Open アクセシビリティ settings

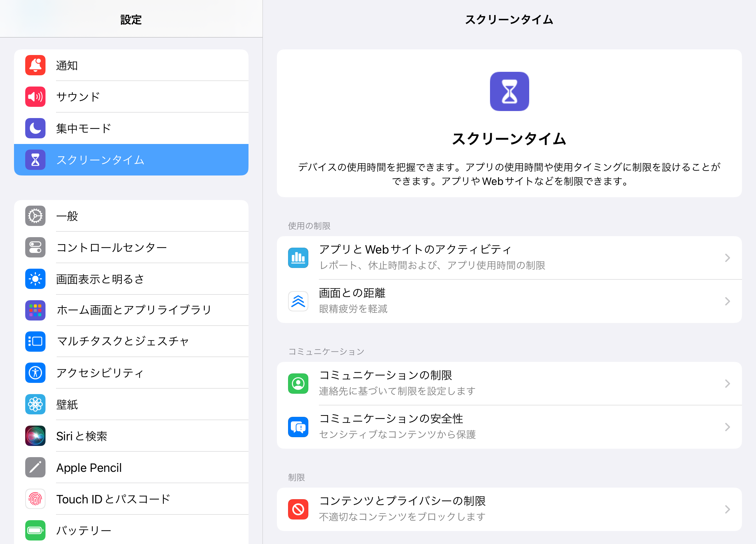coord(131,373)
